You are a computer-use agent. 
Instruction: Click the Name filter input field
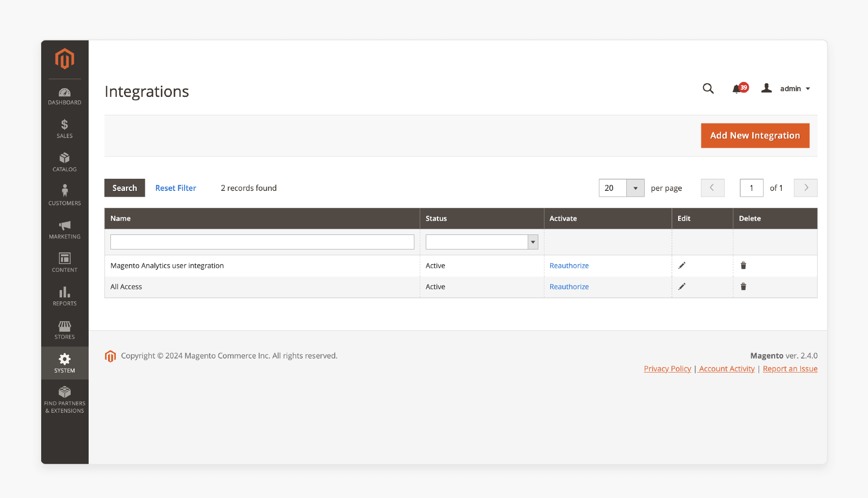[x=262, y=242]
